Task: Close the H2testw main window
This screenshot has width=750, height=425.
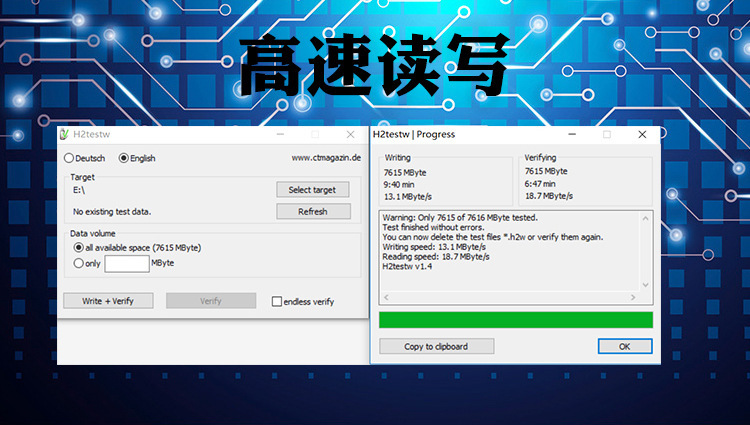Action: coord(351,135)
